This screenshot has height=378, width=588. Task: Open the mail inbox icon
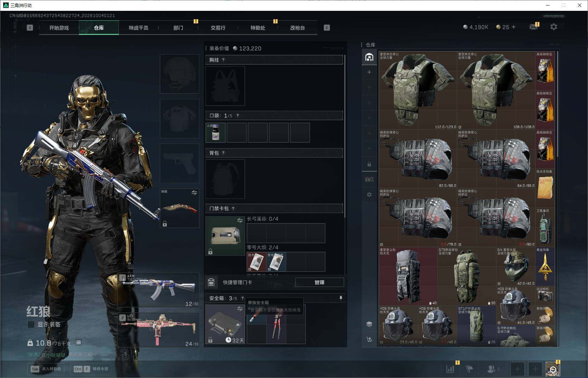point(533,27)
